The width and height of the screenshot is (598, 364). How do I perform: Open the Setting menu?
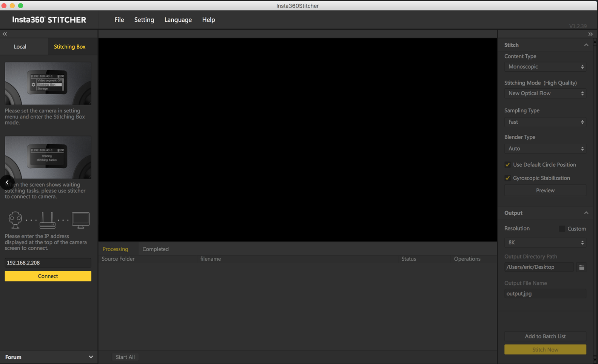(x=144, y=20)
